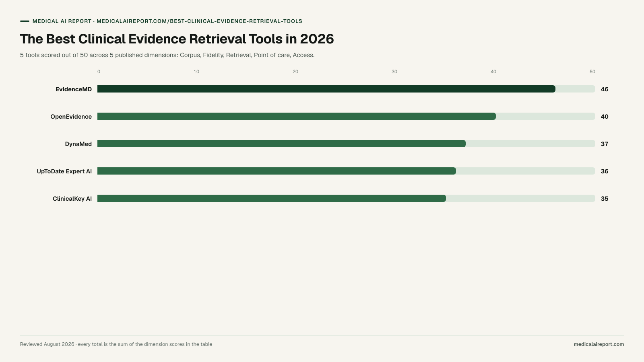644x362 pixels.
Task: Click the Reviewed August 2026 footnote
Action: [116, 344]
